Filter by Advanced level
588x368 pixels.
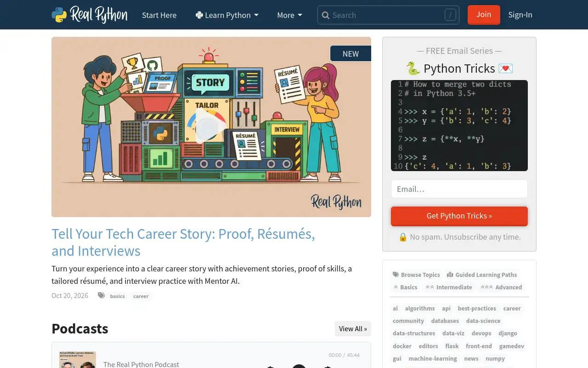(x=501, y=287)
